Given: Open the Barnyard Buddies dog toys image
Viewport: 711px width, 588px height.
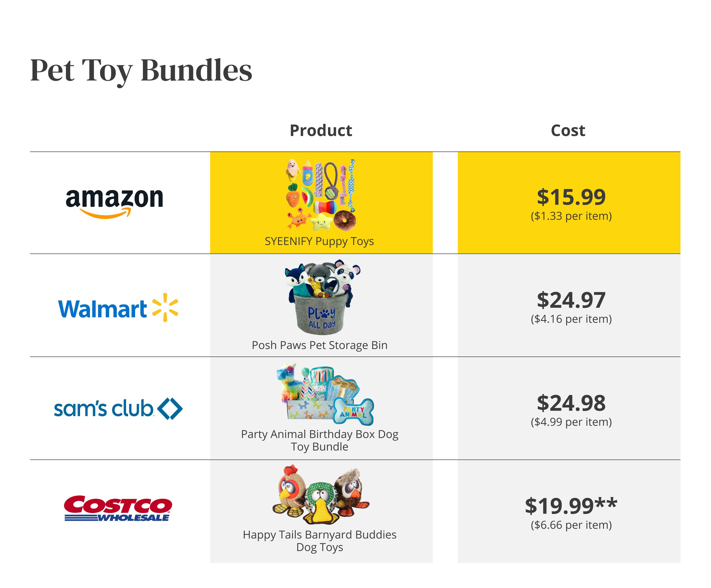Looking at the screenshot, I should 321,494.
